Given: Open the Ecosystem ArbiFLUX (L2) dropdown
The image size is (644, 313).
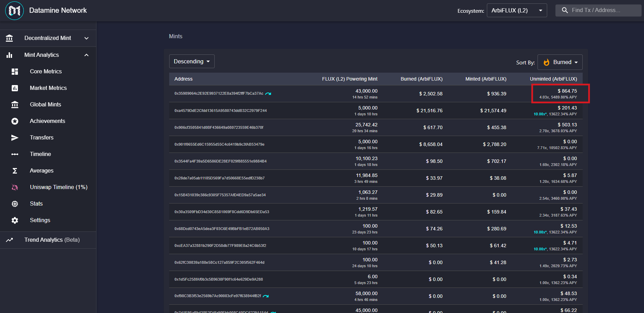Looking at the screenshot, I should tap(517, 11).
